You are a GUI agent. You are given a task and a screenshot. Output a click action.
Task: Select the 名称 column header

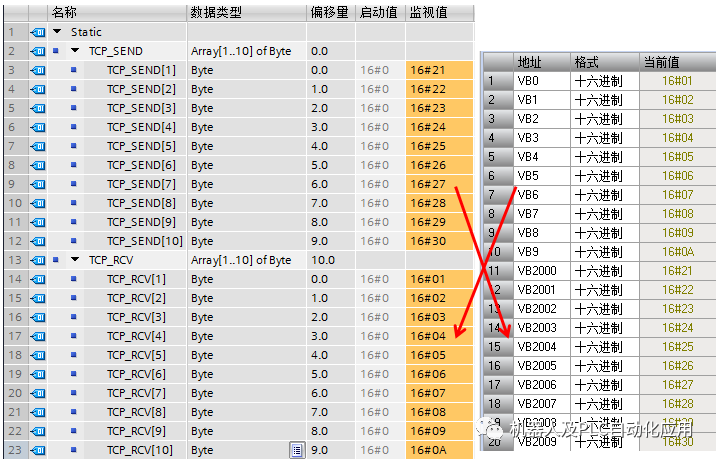coord(117,12)
